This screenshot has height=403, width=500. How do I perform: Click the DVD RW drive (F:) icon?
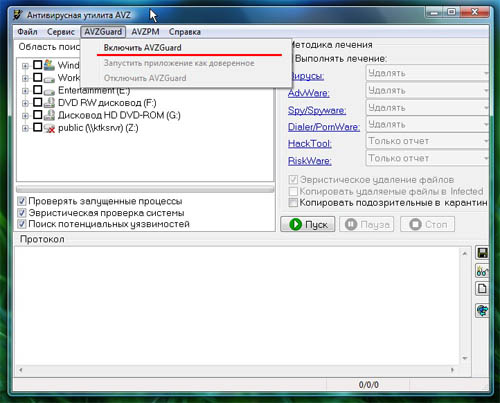click(49, 103)
